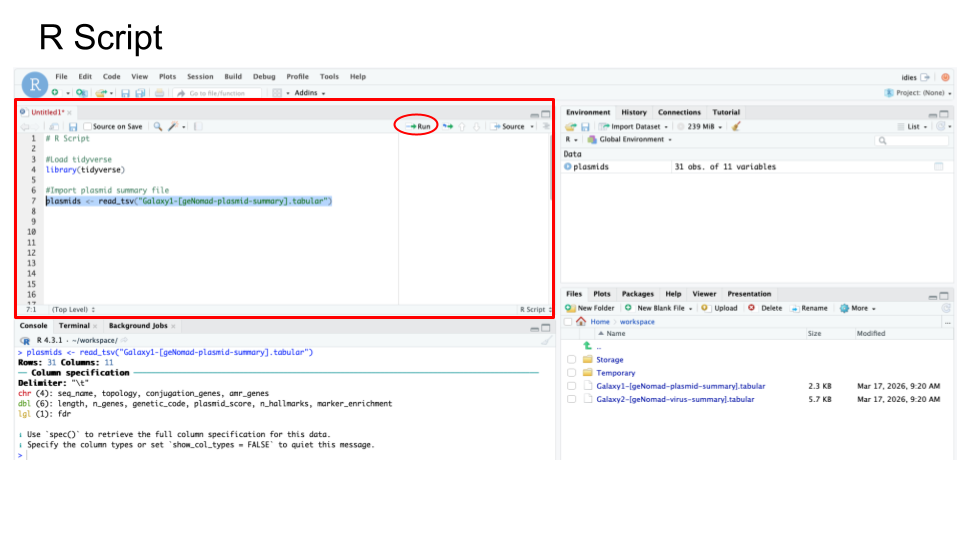Open the Addins dropdown menu
Screen dimensions: 960x540
[x=305, y=93]
